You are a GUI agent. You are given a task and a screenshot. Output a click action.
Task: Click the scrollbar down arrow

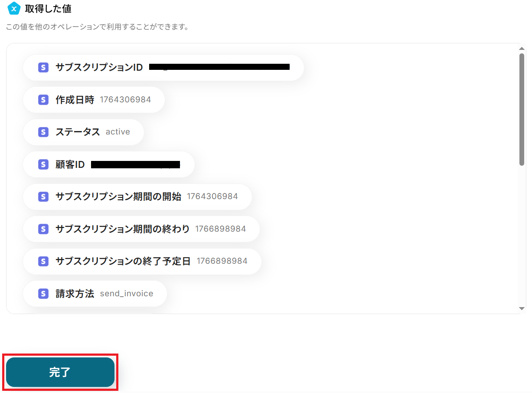[522, 308]
